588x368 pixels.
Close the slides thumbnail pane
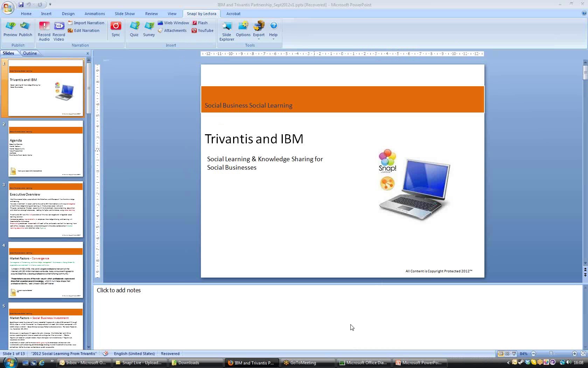pyautogui.click(x=87, y=53)
